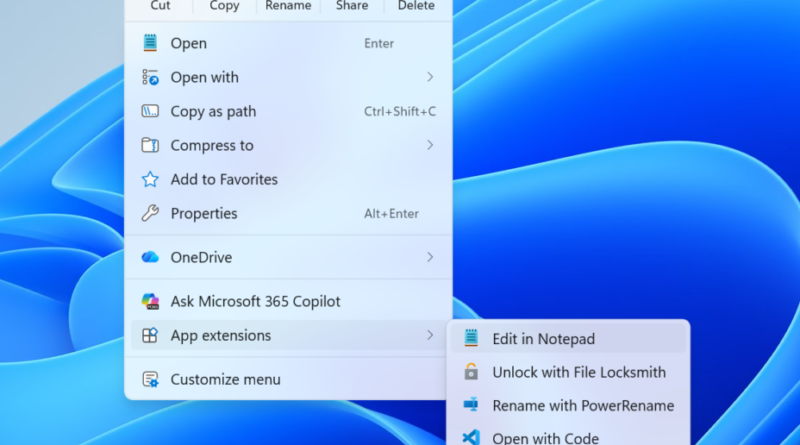Click the Rename button at top
Viewport: 800px width, 445px height.
[288, 6]
